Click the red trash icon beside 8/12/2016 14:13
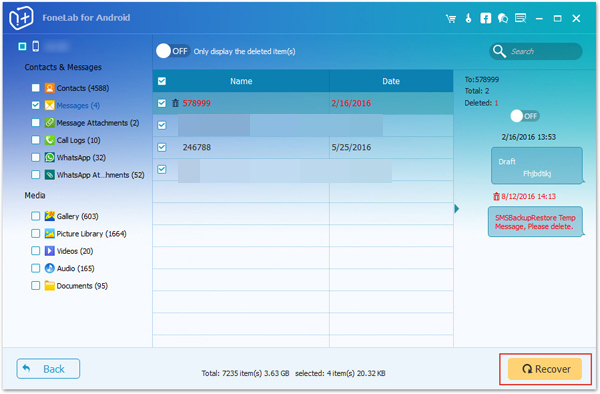 [496, 197]
